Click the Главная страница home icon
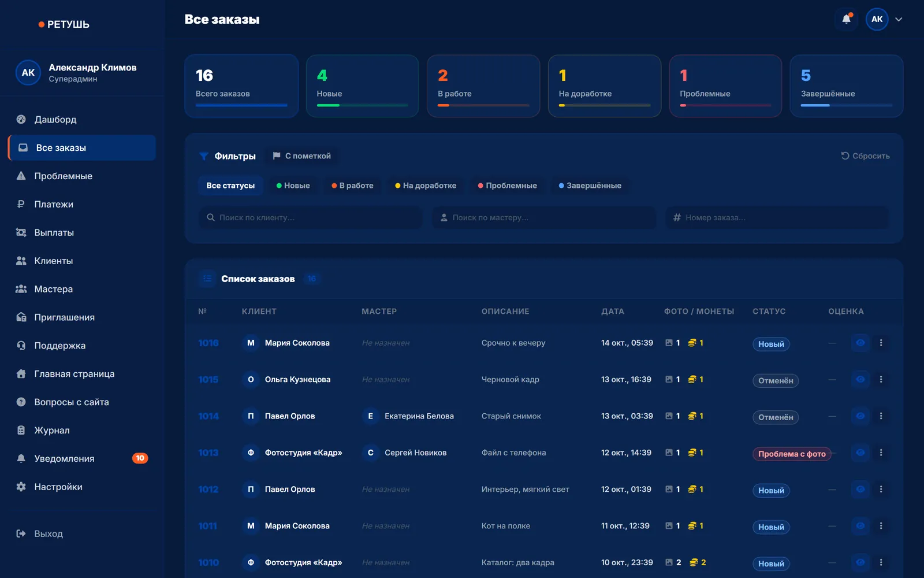Screen dimensions: 924x578 point(21,374)
